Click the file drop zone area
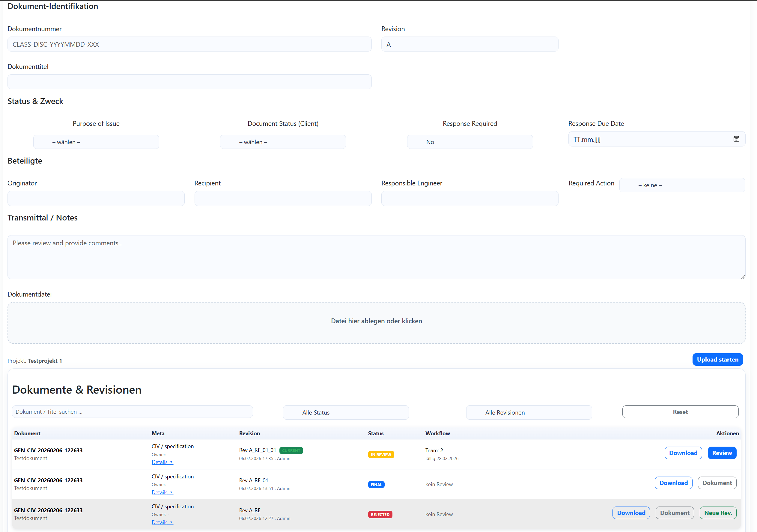This screenshot has height=532, width=757. coord(376,323)
